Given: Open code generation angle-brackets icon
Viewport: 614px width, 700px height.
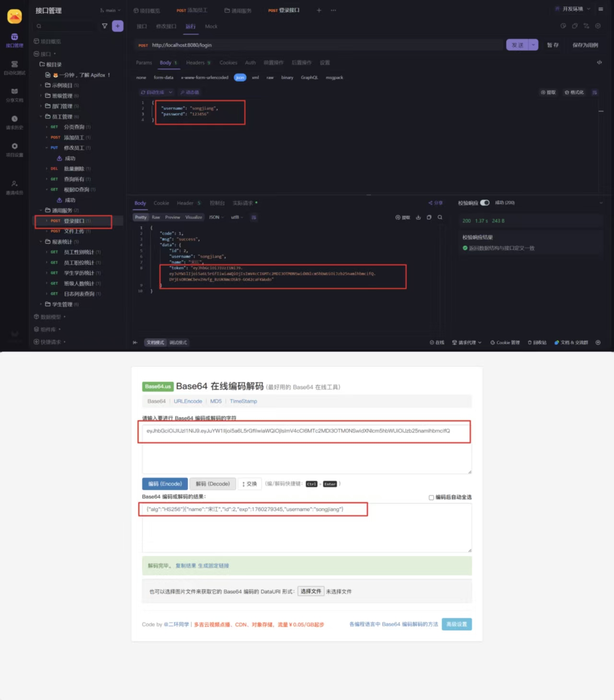Looking at the screenshot, I should [599, 62].
